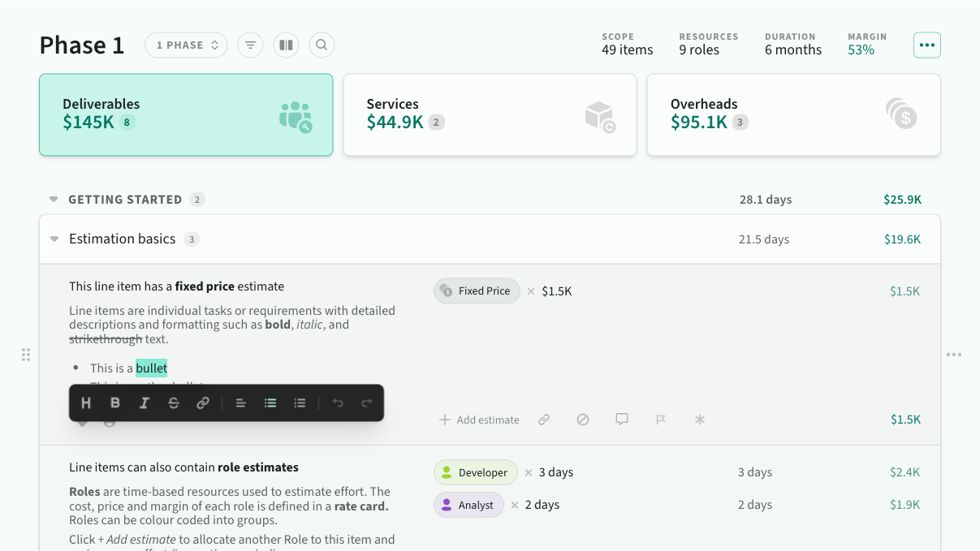Collapse the GETTING STARTED section

[x=54, y=200]
